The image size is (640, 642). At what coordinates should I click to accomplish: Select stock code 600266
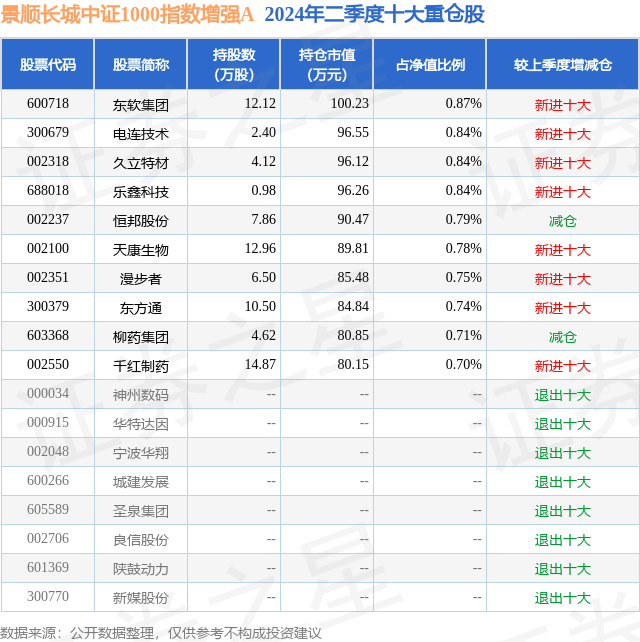(48, 481)
